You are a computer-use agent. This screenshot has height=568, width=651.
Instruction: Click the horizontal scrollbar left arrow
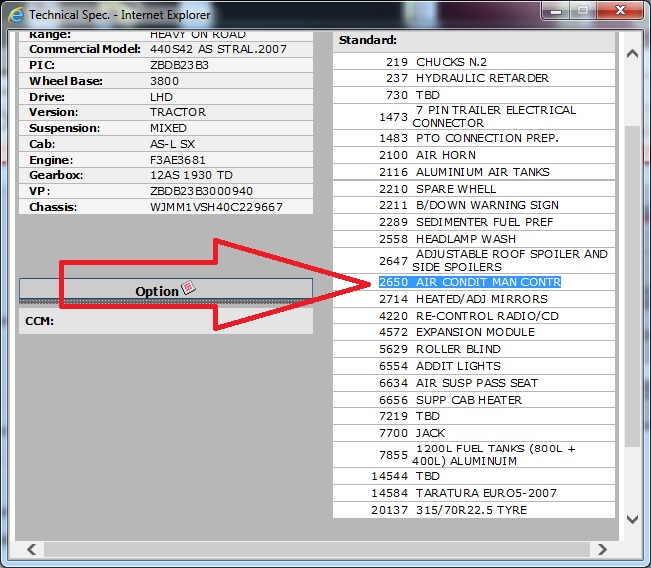(x=32, y=549)
